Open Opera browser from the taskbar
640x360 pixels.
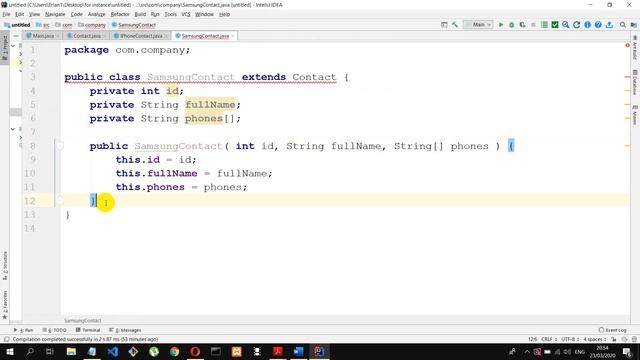pos(195,351)
